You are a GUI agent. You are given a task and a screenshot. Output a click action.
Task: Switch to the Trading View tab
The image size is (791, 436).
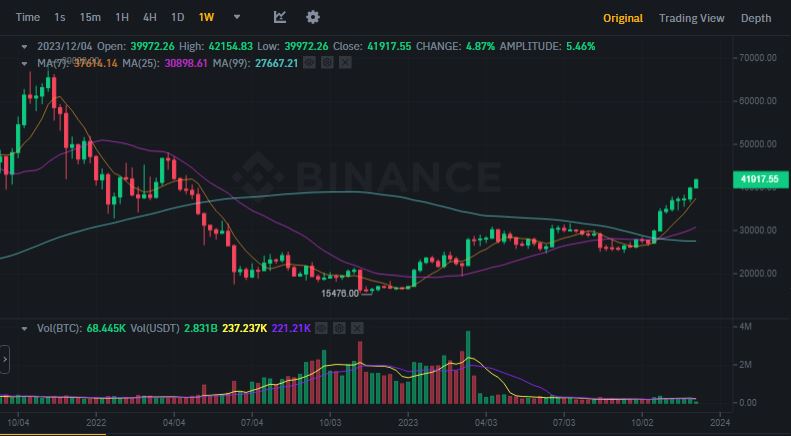click(691, 18)
